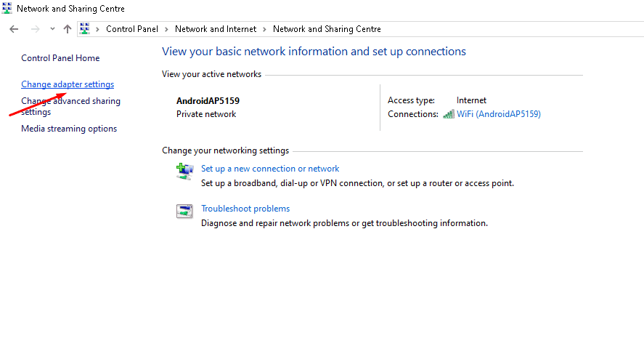This screenshot has width=644, height=354.
Task: Click the new connection setup icon
Action: tap(184, 172)
